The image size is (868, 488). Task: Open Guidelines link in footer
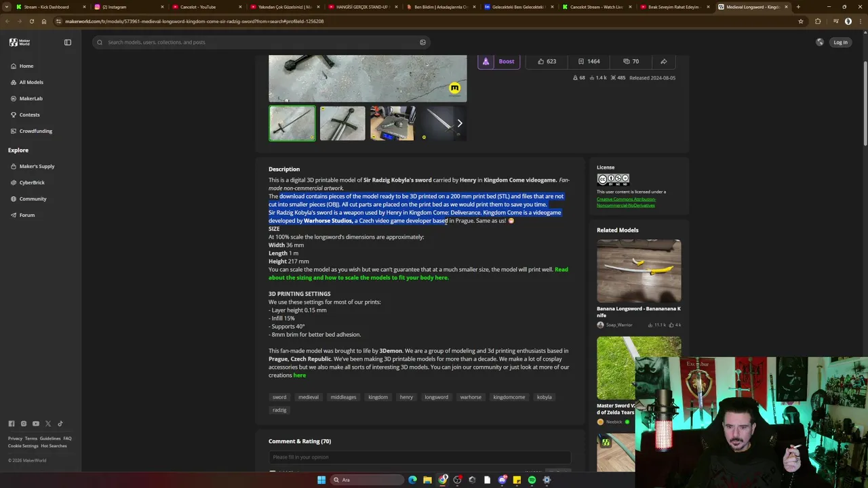coord(50,439)
